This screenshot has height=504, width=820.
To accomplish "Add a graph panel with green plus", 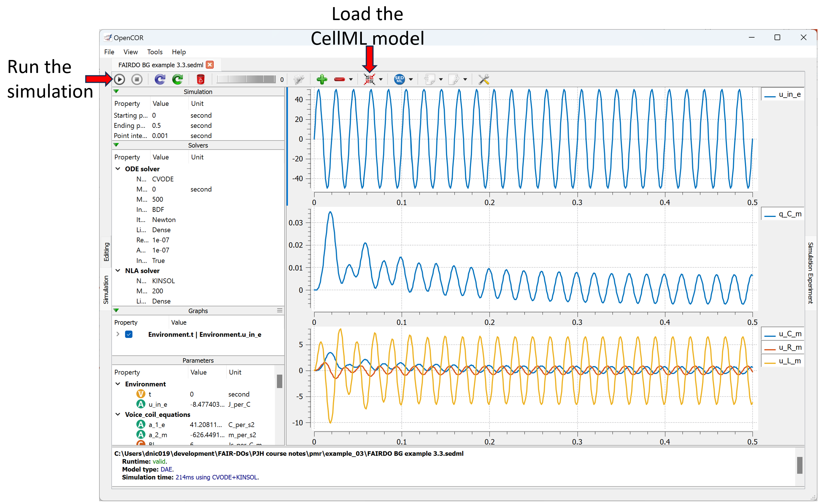I will point(322,79).
